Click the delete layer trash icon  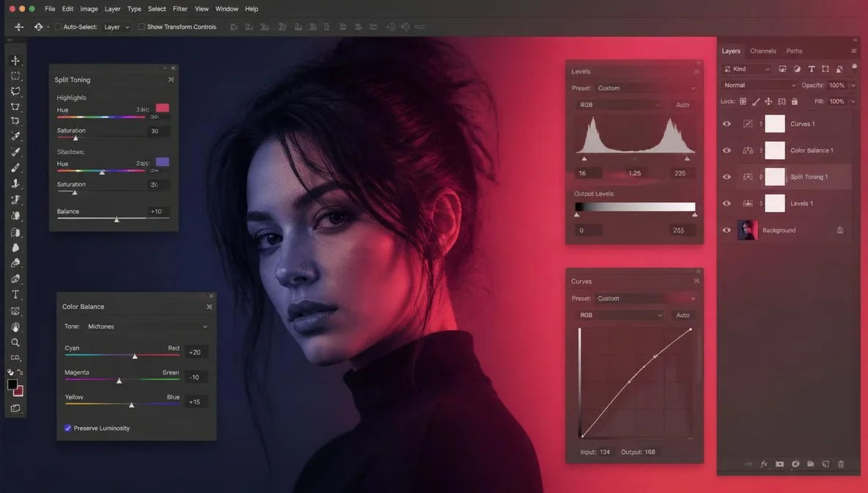841,464
